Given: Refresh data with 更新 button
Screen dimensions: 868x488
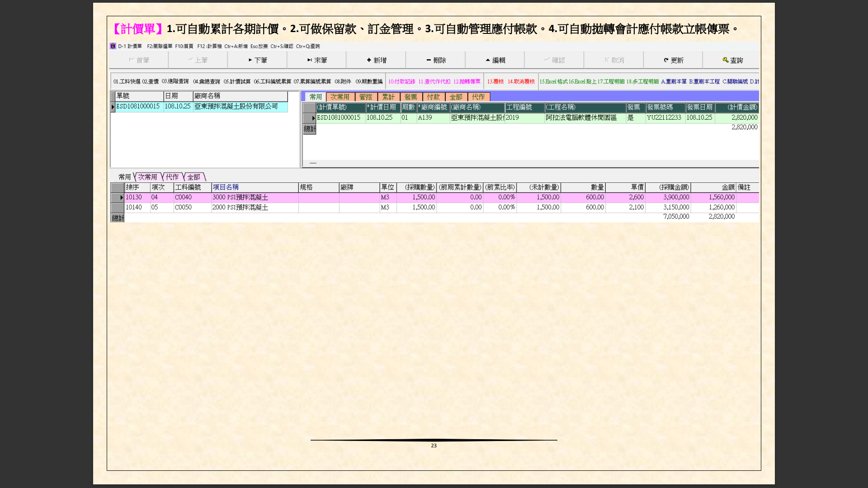Looking at the screenshot, I should click(x=673, y=60).
